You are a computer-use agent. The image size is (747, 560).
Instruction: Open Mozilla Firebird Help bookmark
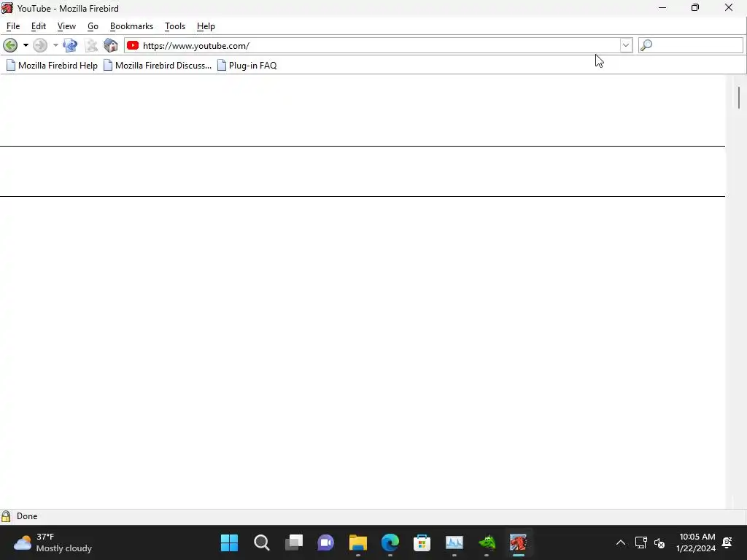52,65
